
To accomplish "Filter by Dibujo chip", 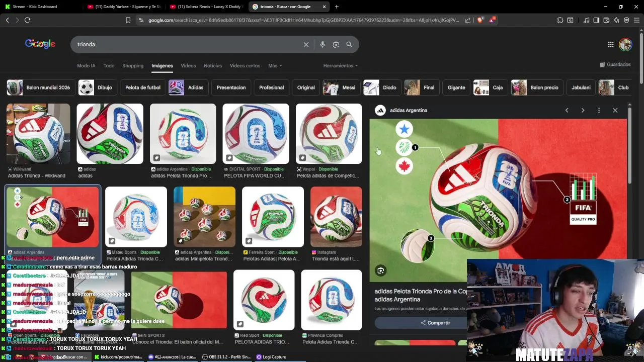I will (x=98, y=87).
